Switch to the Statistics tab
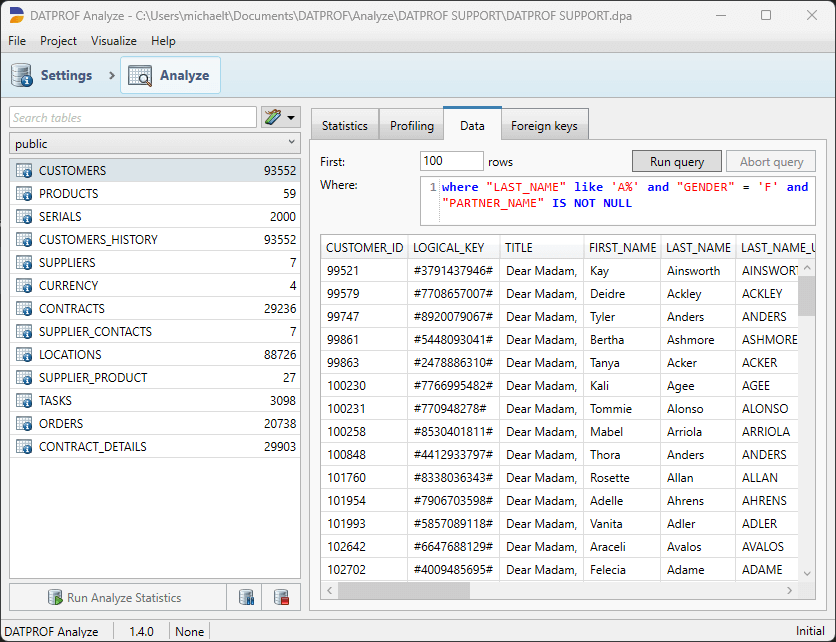 pos(345,125)
